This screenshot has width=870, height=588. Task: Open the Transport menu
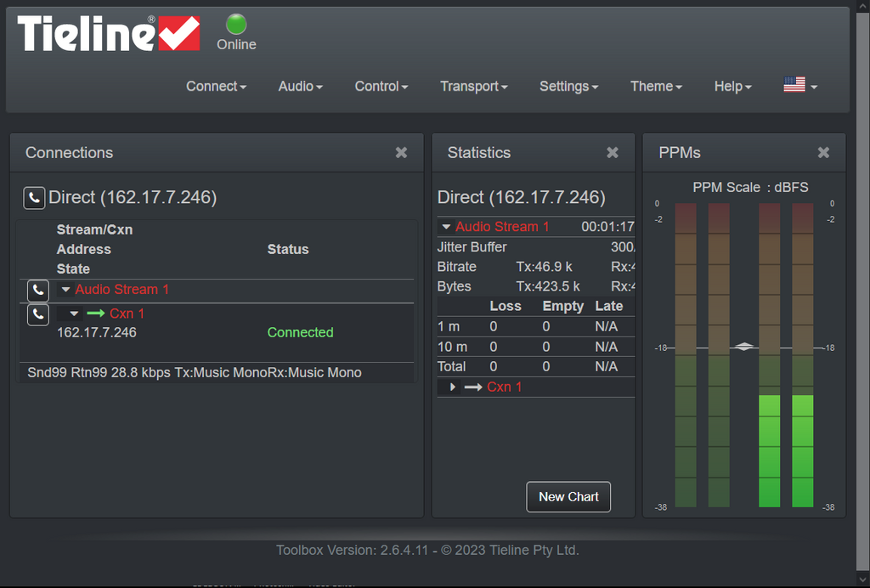(473, 86)
